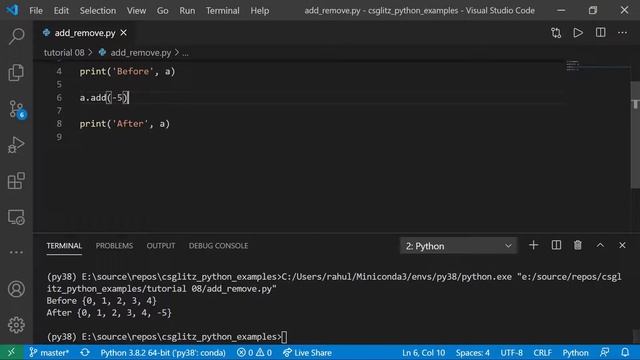The height and width of the screenshot is (360, 640).
Task: Switch to the PROBLEMS panel tab
Action: coord(114,245)
